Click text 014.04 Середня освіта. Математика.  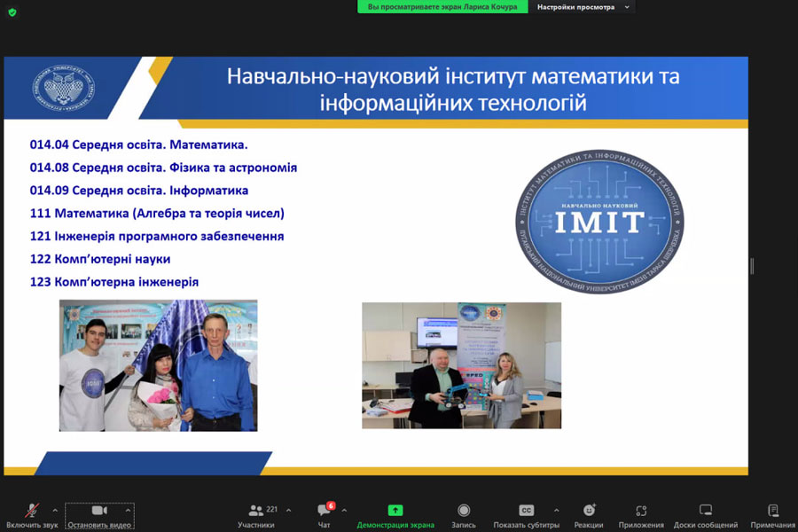pyautogui.click(x=138, y=145)
